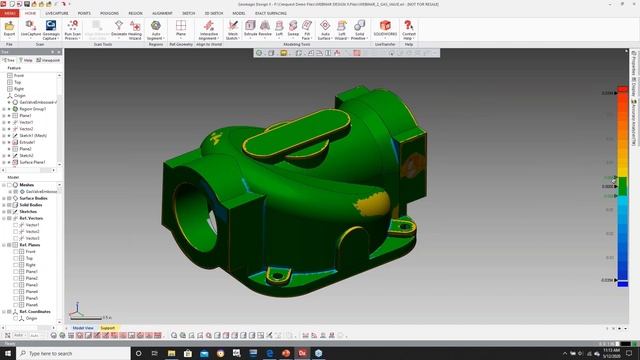Image resolution: width=640 pixels, height=360 pixels.
Task: Open the Help tab in Tree panel
Action: click(x=26, y=60)
